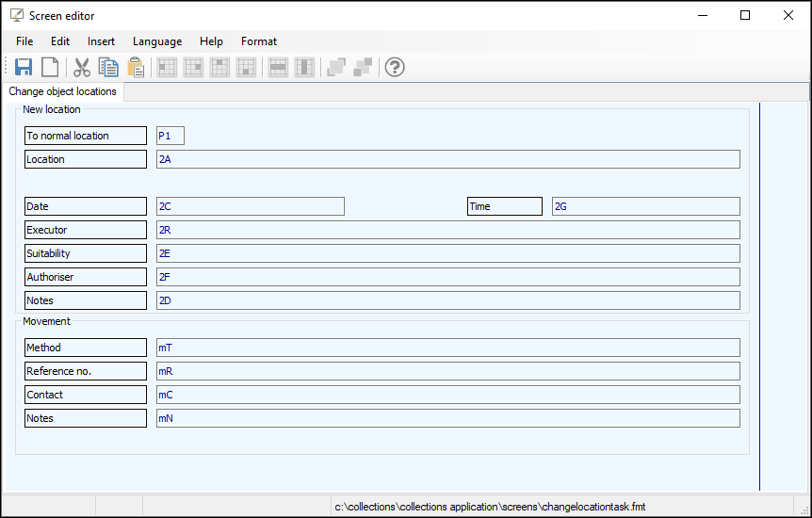812x518 pixels.
Task: Click the Paste clipboard icon
Action: click(136, 68)
